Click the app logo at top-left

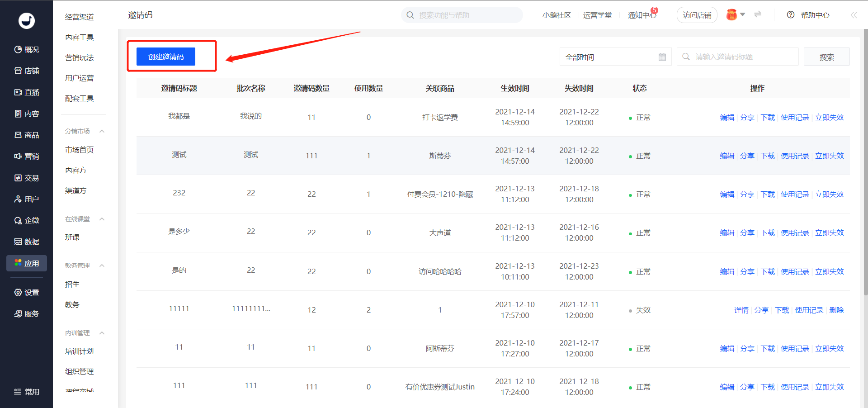pos(26,20)
